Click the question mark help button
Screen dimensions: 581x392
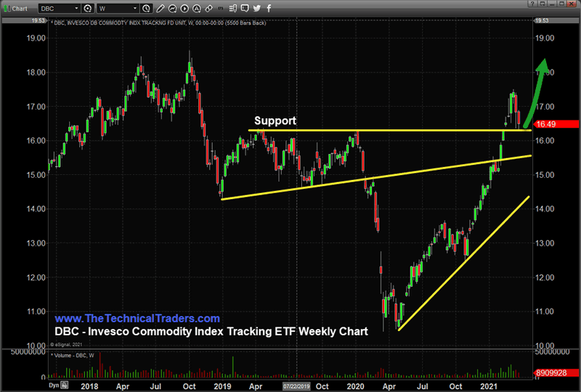click(x=532, y=4)
